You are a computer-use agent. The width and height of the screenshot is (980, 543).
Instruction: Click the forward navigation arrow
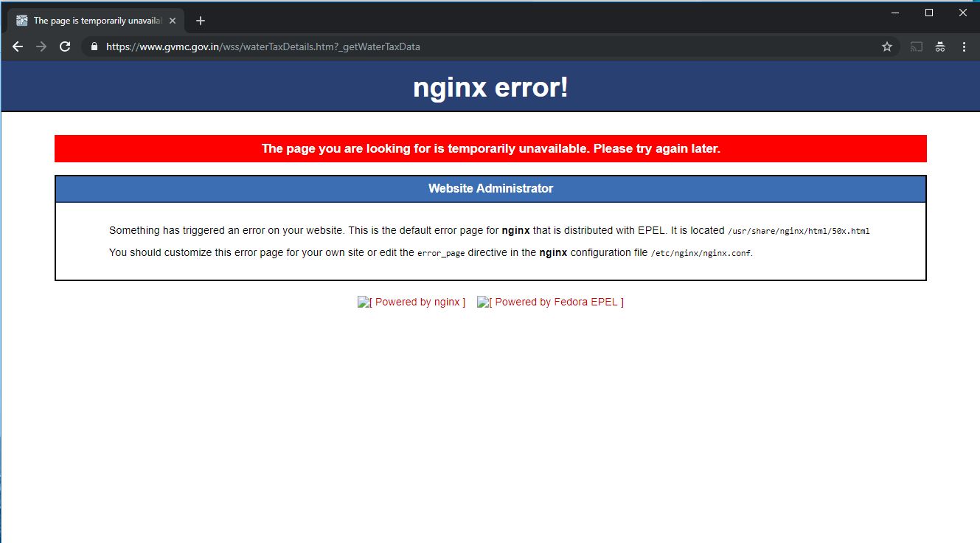(41, 46)
